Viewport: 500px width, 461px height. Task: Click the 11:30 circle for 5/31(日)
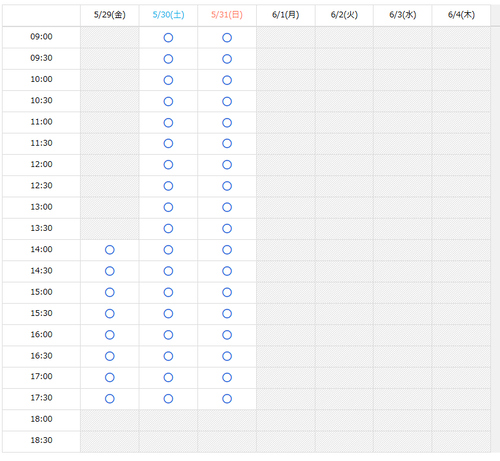pos(227,143)
